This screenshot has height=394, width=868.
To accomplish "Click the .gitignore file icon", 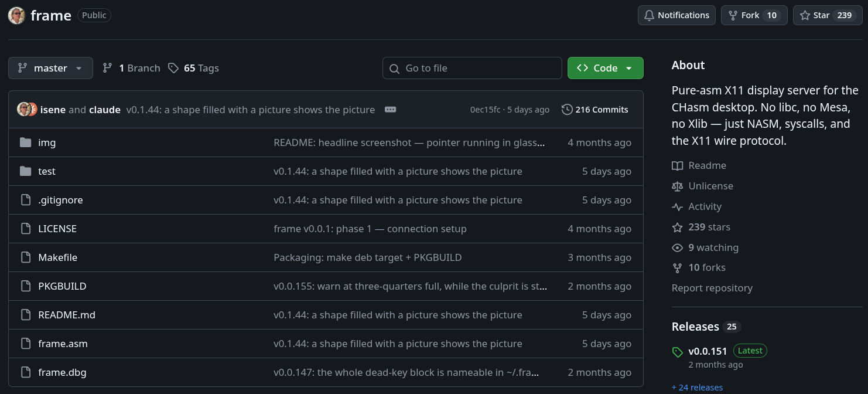I will [25, 200].
